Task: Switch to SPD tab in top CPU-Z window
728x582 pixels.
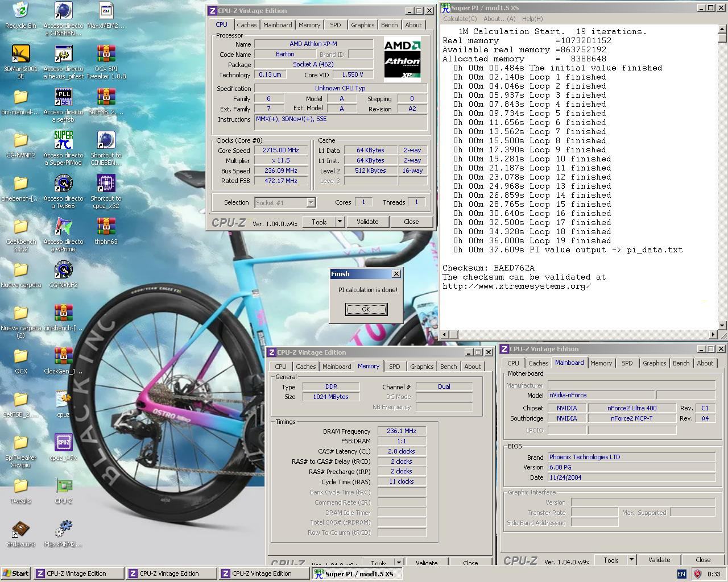Action: (x=336, y=25)
